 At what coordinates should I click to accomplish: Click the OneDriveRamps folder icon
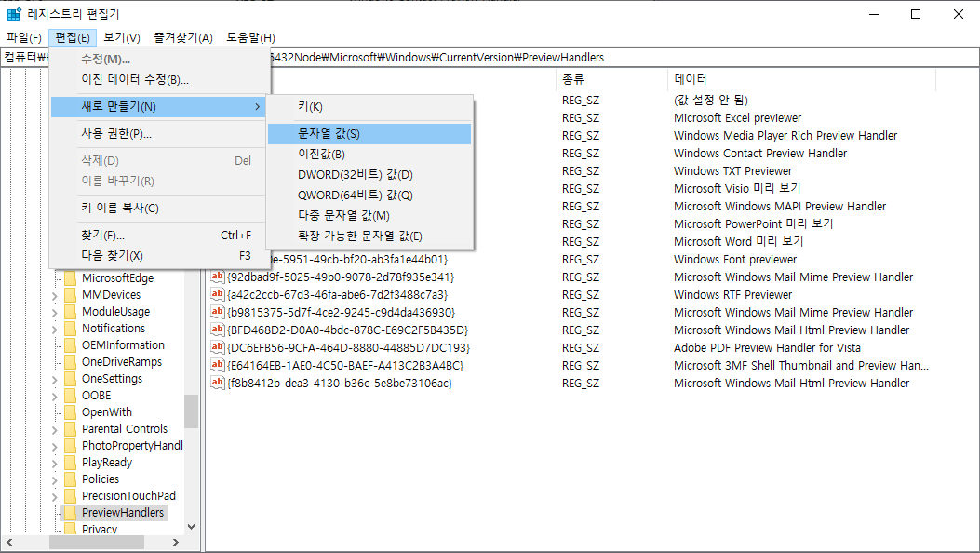[70, 362]
